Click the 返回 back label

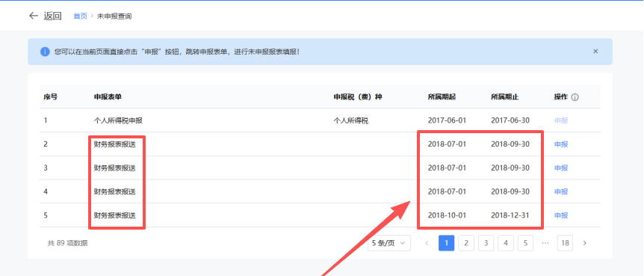pos(52,16)
